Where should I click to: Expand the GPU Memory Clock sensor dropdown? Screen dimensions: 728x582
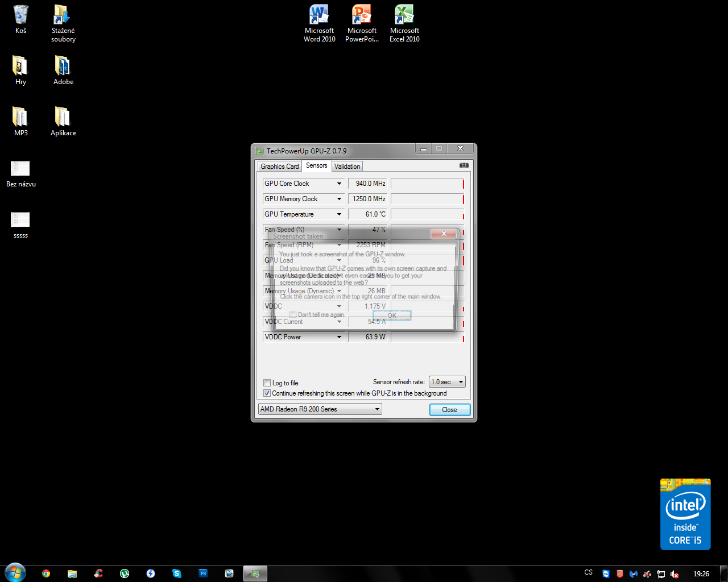(x=340, y=199)
